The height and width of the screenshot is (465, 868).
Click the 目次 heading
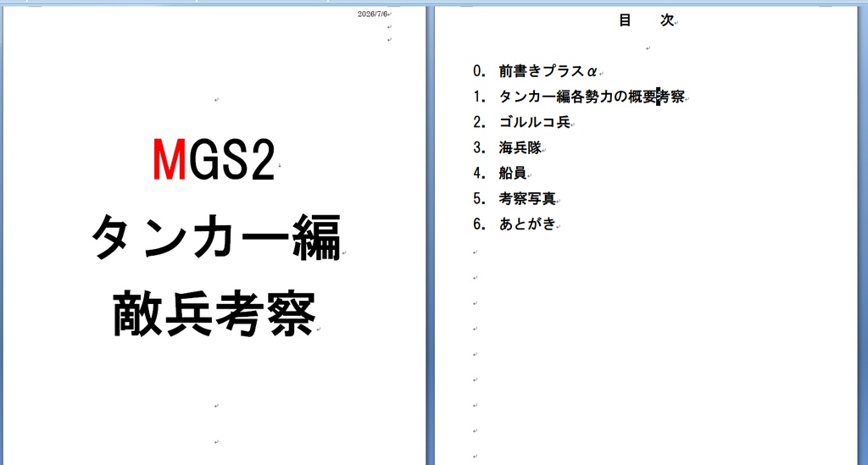(646, 20)
